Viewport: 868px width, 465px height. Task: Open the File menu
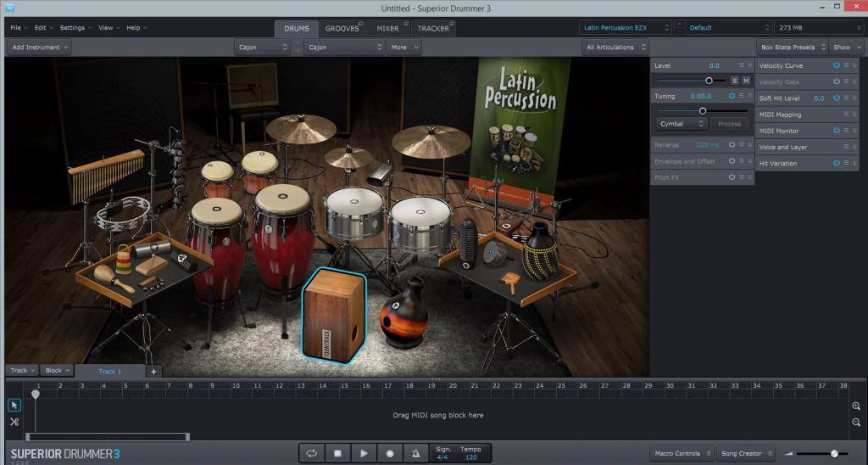click(19, 28)
